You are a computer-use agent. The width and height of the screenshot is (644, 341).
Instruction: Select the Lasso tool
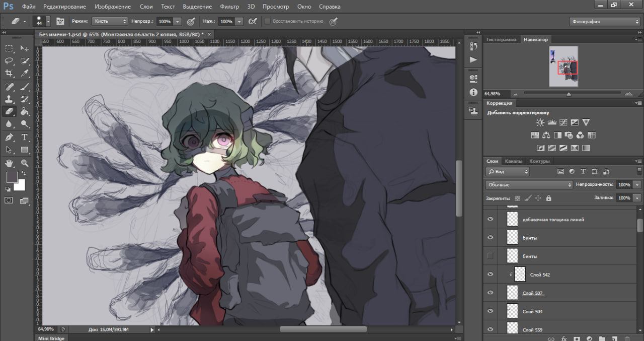pyautogui.click(x=9, y=61)
